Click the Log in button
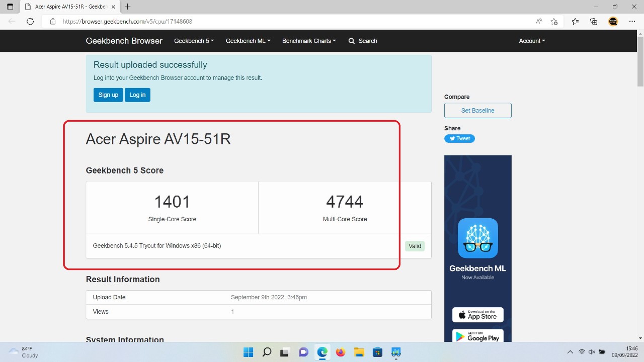 pyautogui.click(x=137, y=95)
